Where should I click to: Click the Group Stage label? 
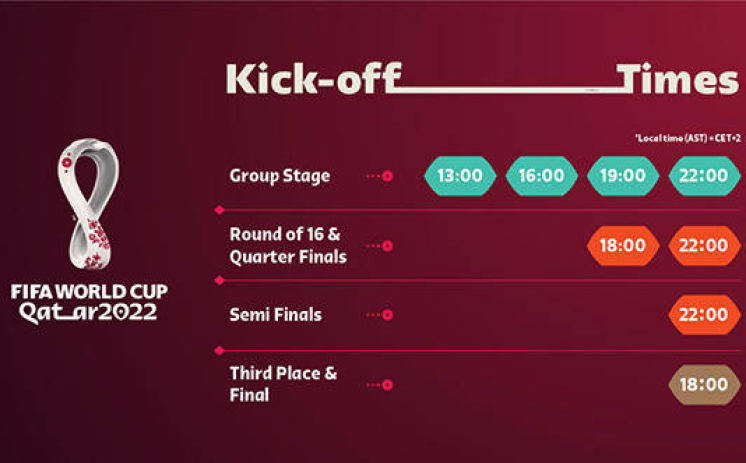tap(280, 176)
